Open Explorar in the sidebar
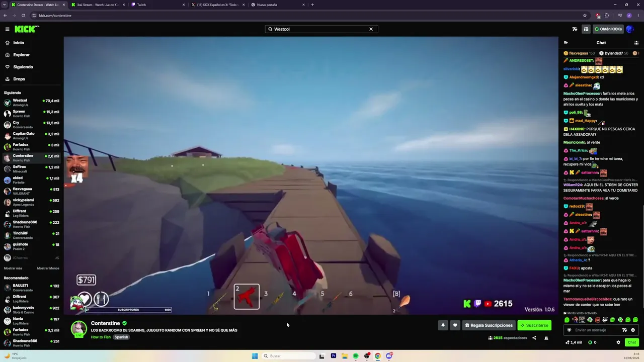The height and width of the screenshot is (362, 644). pyautogui.click(x=32, y=55)
